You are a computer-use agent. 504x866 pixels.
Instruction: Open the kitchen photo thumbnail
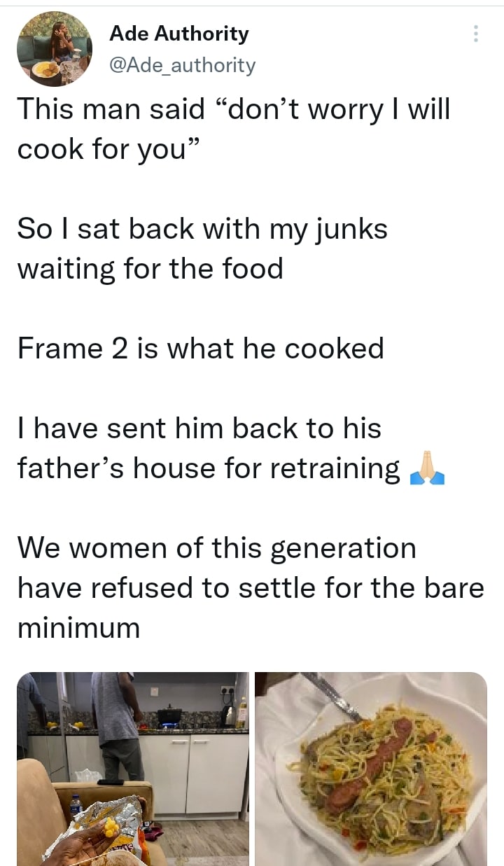pos(133,769)
